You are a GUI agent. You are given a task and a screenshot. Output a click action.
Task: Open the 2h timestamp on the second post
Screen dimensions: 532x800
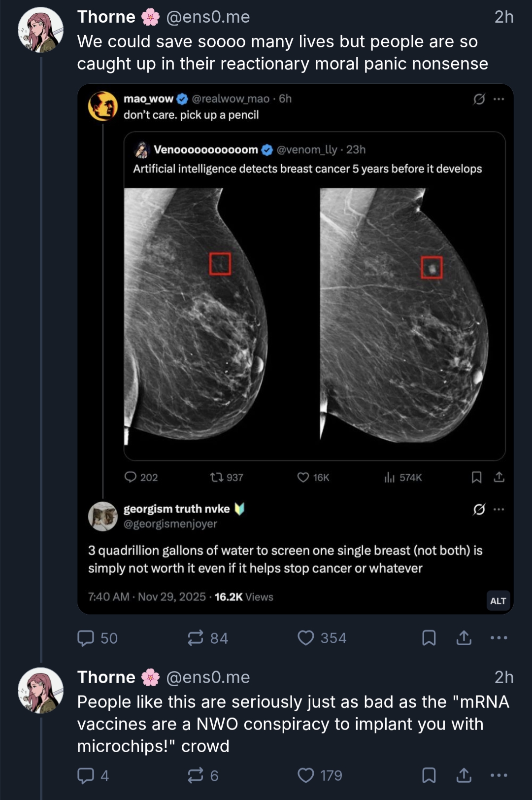pos(504,677)
